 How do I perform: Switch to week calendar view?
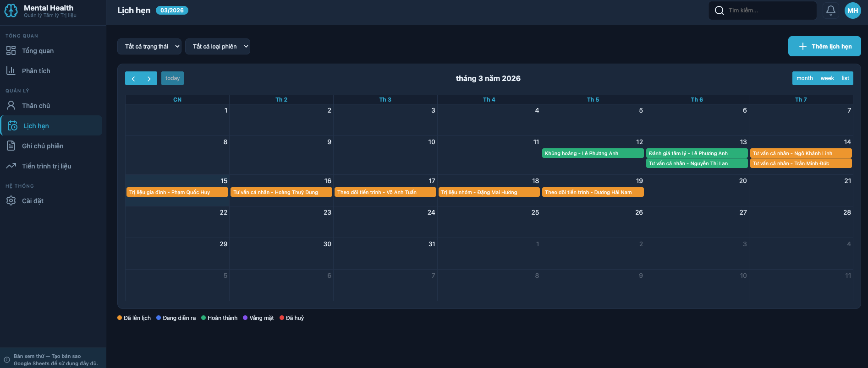click(x=827, y=78)
